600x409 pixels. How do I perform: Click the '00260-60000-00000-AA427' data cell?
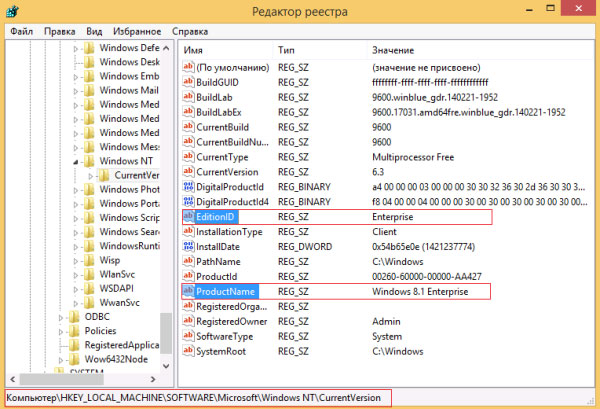pyautogui.click(x=427, y=276)
